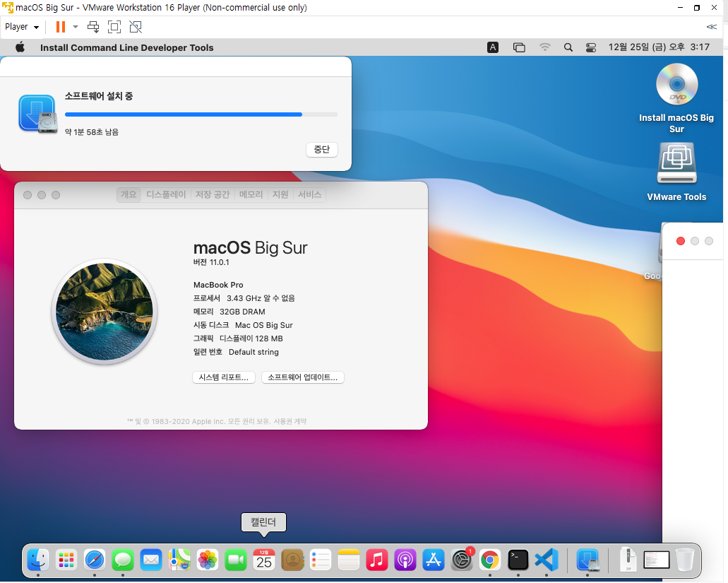This screenshot has height=583, width=728.
Task: Open Spotlight search in menu bar
Action: [568, 47]
